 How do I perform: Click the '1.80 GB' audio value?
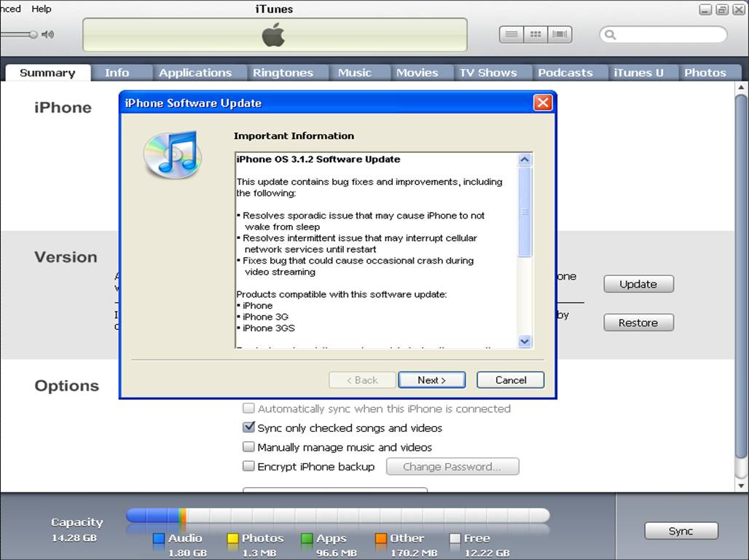coord(187,553)
